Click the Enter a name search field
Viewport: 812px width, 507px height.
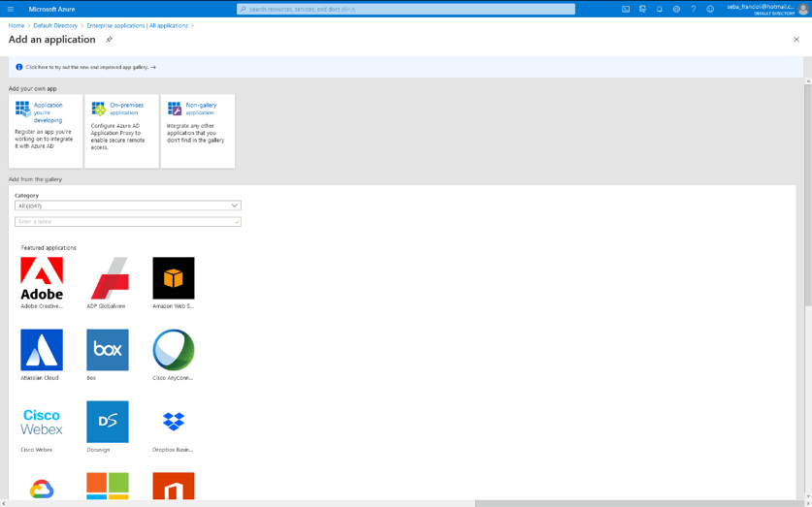click(128, 221)
